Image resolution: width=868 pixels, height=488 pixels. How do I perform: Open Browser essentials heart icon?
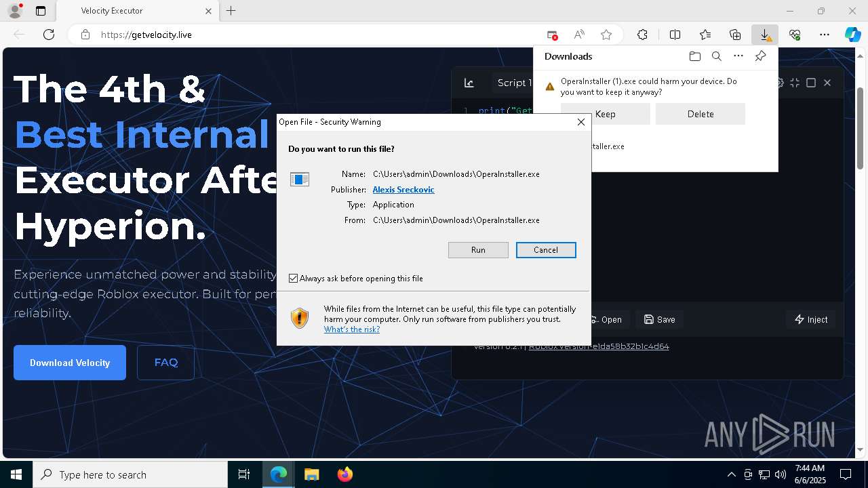795,35
